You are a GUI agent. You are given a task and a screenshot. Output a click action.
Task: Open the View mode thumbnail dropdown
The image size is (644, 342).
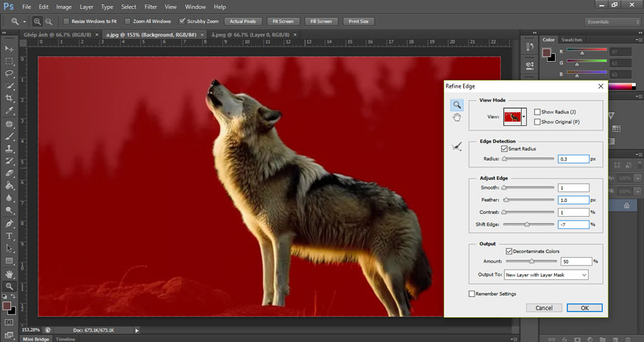pos(525,116)
